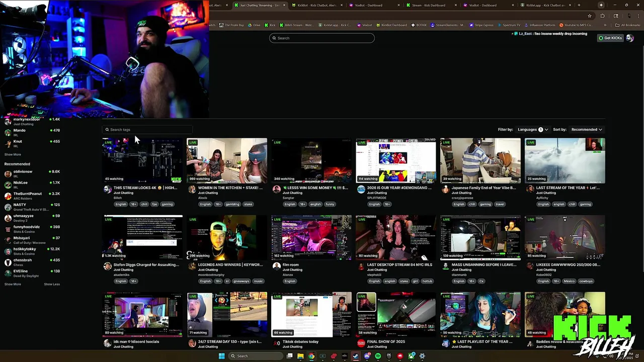Open TheBurntPeanut channel link
Viewport: 644px width, 362px height.
tap(32, 196)
